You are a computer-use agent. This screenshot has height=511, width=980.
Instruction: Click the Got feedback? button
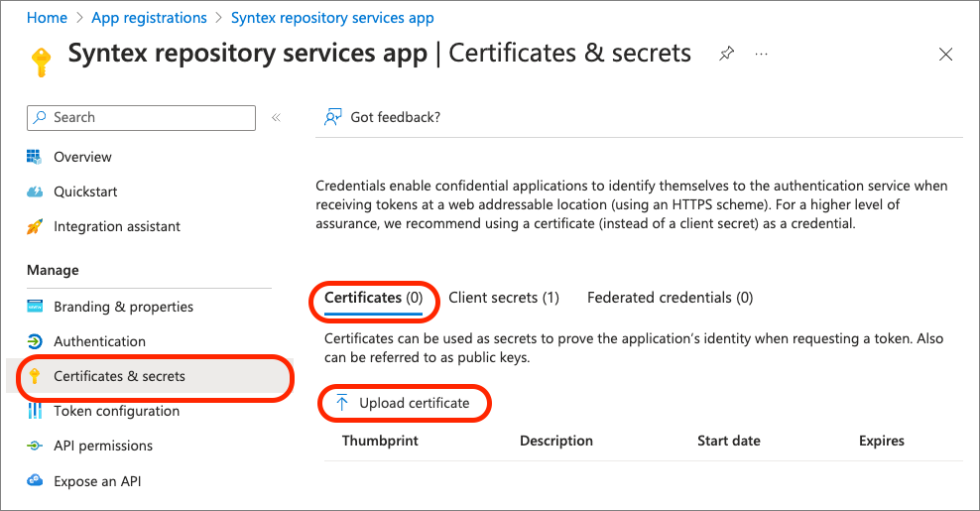pos(382,118)
